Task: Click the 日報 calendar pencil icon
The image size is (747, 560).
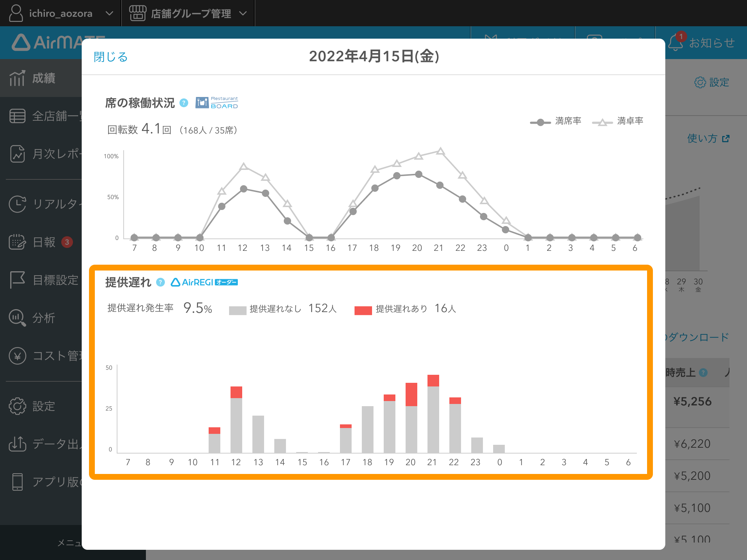Action: click(17, 242)
